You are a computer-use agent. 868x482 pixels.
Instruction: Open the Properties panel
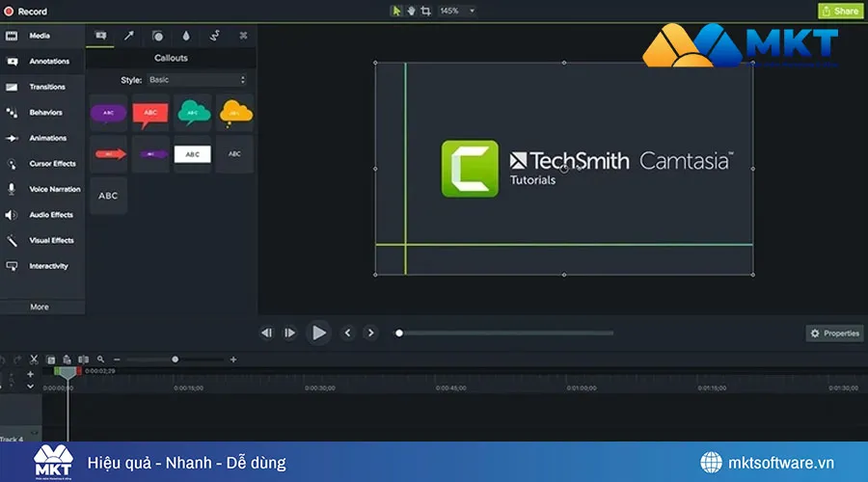835,334
